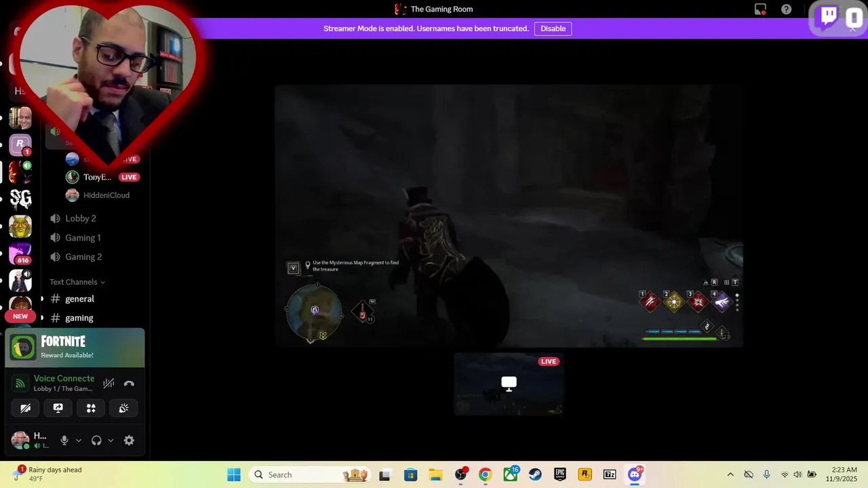Open Task View from the taskbar
This screenshot has width=868, height=488.
pyautogui.click(x=385, y=474)
